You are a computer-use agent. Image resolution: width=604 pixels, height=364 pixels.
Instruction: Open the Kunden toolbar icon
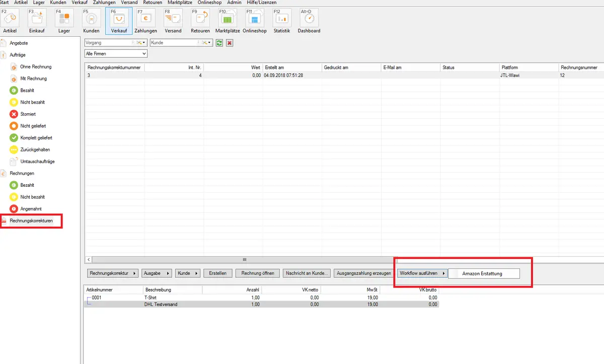(91, 21)
